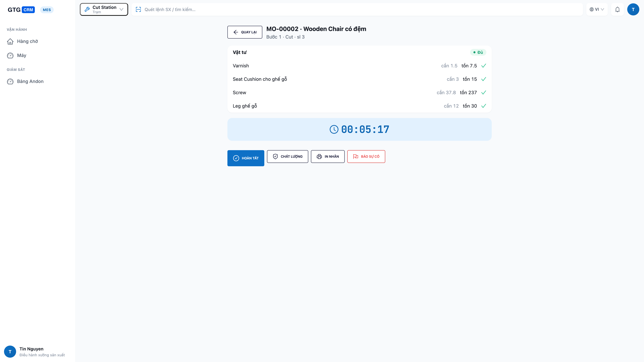This screenshot has width=644, height=362.
Task: Select the Seat Cushion cho ghế gỗ row
Action: tap(359, 79)
